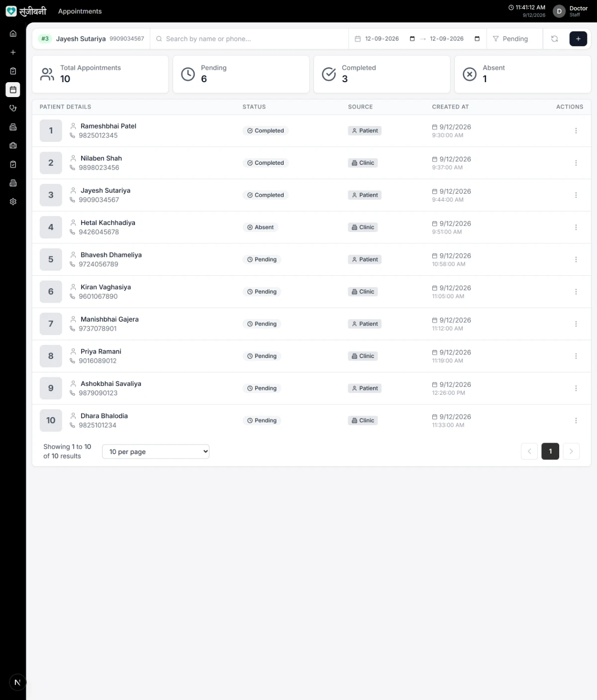Open the building icon above the settings gear
The width and height of the screenshot is (597, 700).
(x=13, y=183)
